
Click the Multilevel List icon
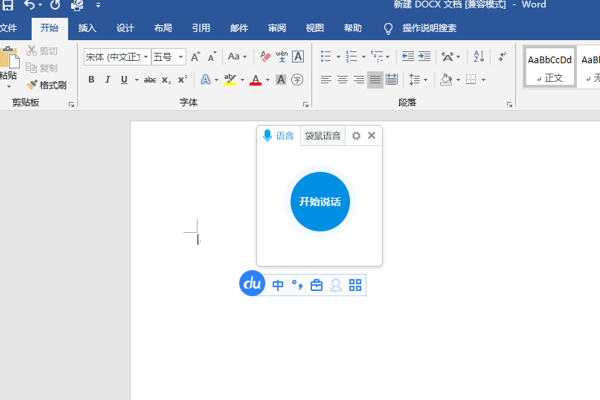[377, 57]
